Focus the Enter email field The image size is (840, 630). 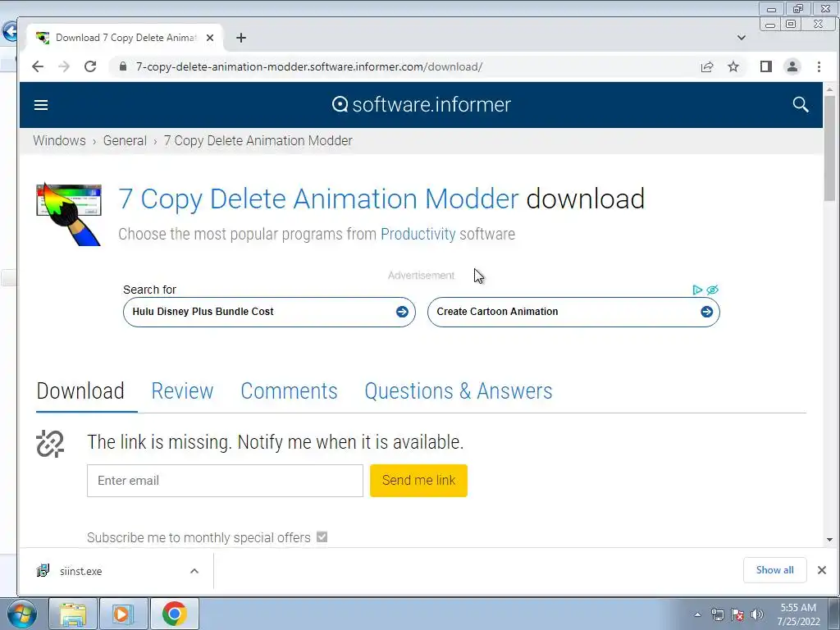[225, 481]
